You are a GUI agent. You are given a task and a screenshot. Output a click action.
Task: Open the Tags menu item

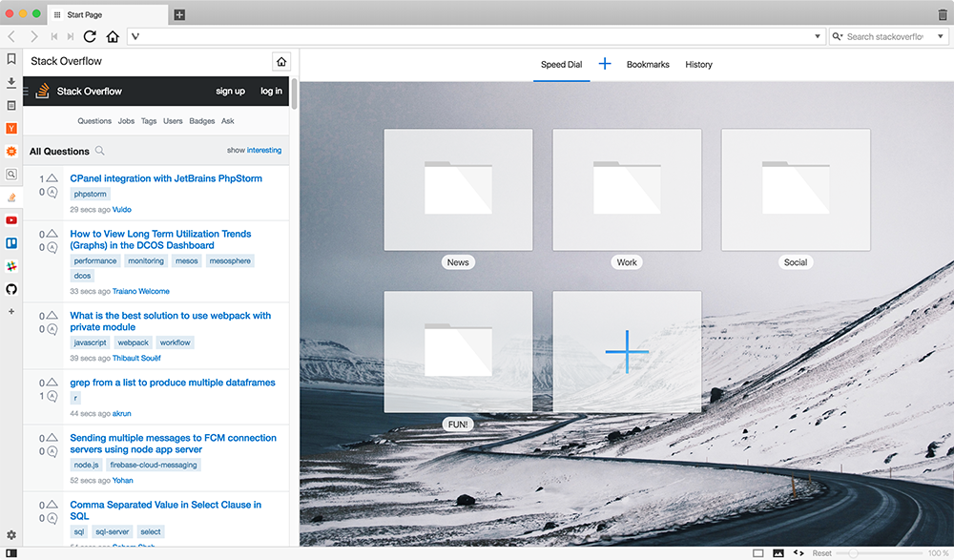149,121
